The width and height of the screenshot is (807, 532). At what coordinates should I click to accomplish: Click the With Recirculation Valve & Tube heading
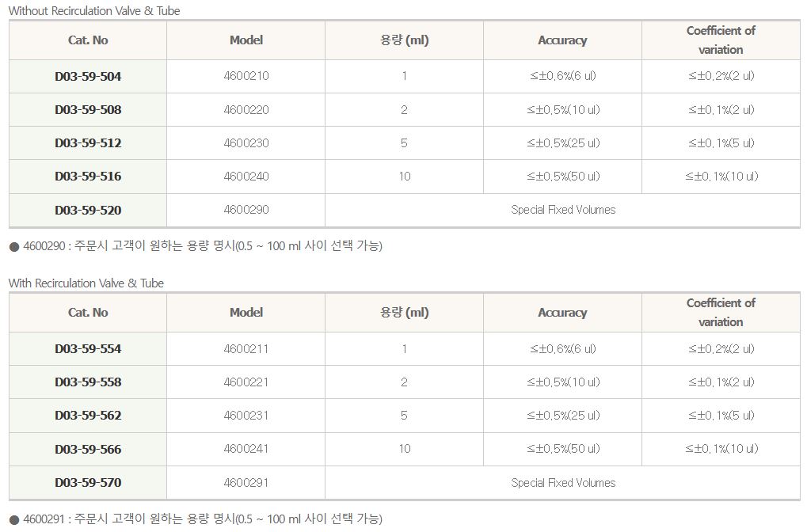86,283
